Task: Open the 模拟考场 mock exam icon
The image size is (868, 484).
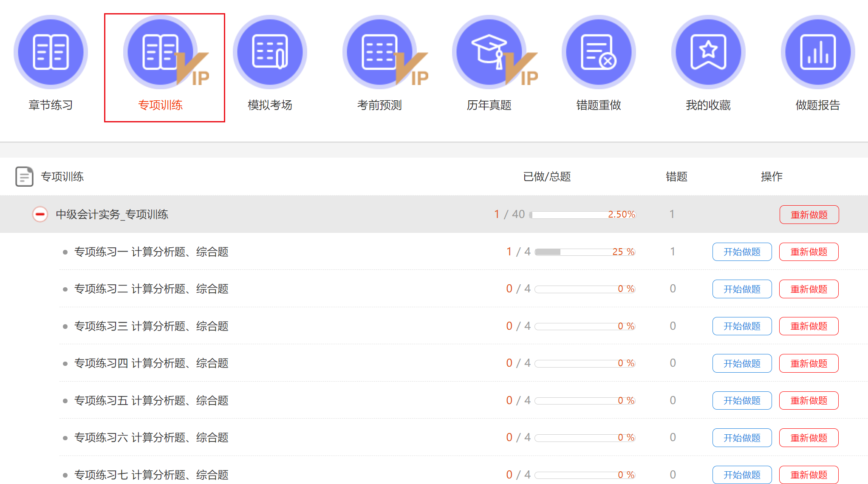Action: [x=270, y=52]
